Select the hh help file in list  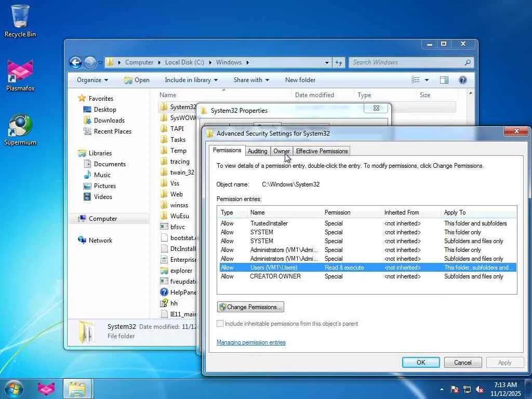[174, 303]
